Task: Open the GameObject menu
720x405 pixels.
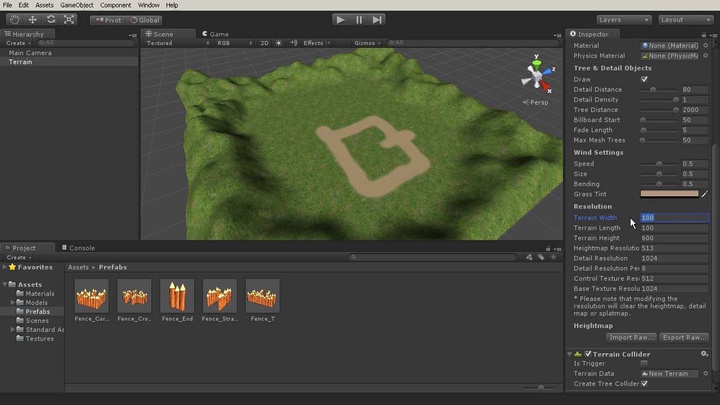Action: [x=76, y=5]
